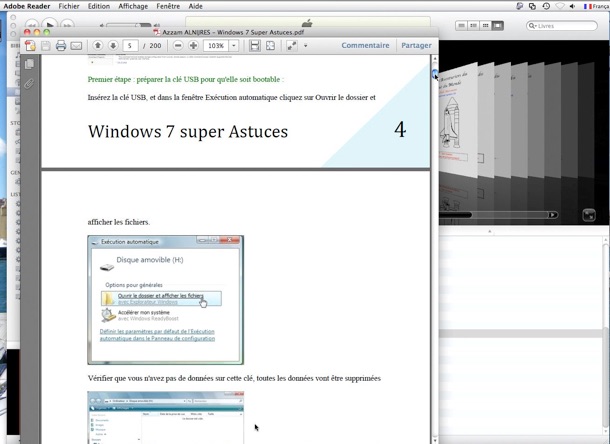This screenshot has width=610, height=444.
Task: Open the Wi-Fi menu bar icon
Action: pyautogui.click(x=559, y=6)
